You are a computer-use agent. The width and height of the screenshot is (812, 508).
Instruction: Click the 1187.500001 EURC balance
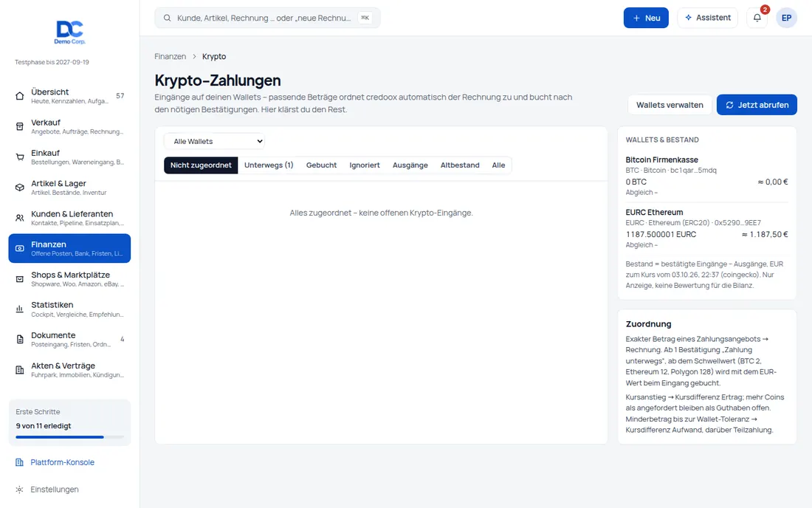click(661, 235)
